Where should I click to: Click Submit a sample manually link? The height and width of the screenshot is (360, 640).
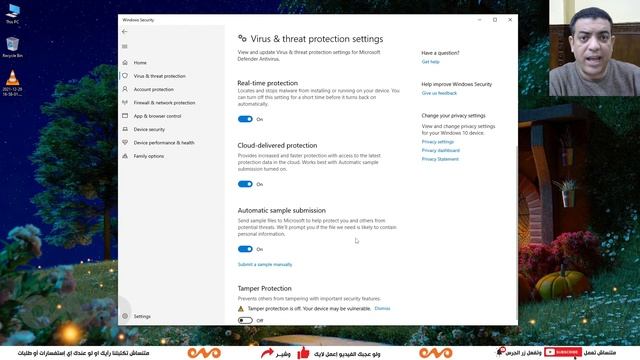[x=265, y=264]
